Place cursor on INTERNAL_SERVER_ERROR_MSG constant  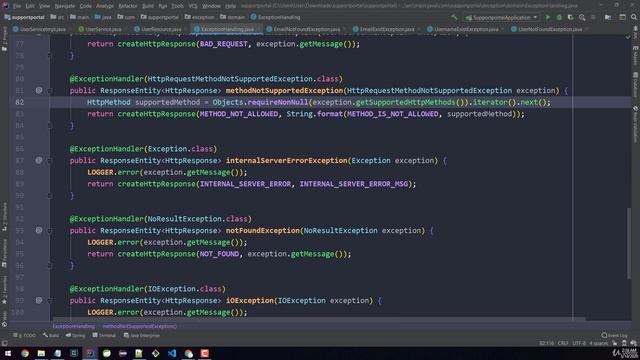click(x=354, y=184)
